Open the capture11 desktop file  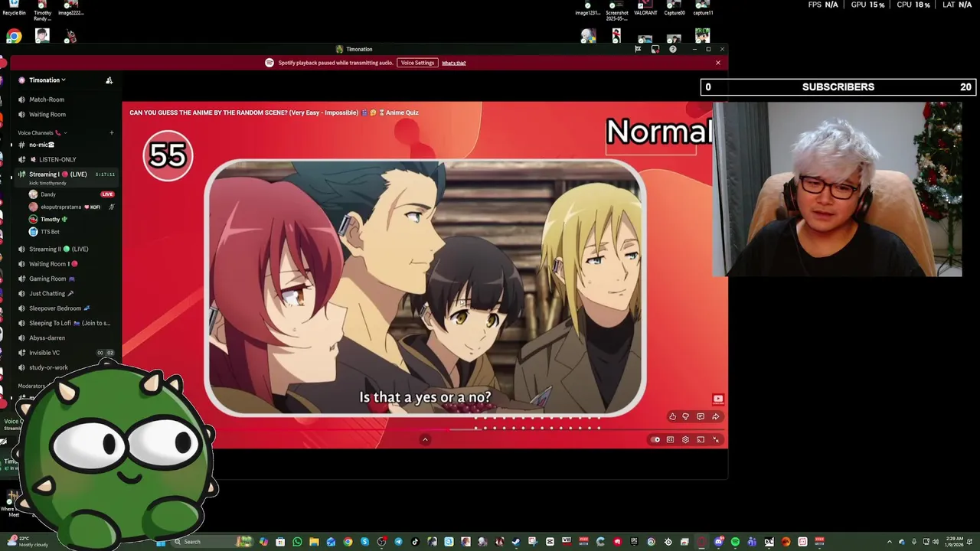coord(703,8)
